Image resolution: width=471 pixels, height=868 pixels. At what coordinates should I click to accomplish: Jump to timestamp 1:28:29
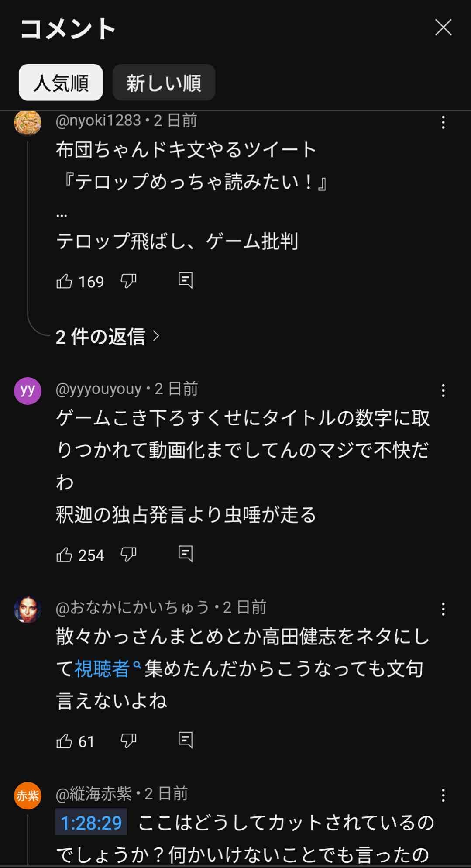pyautogui.click(x=91, y=823)
